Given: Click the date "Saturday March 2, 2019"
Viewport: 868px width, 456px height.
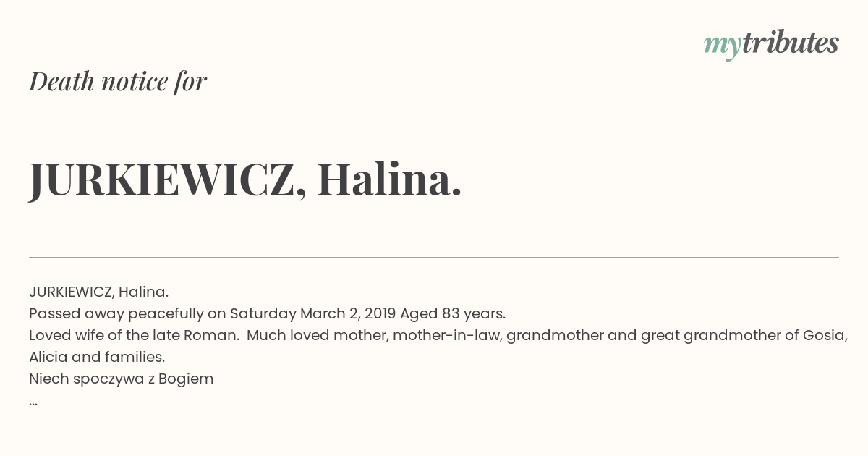Looking at the screenshot, I should (313, 313).
